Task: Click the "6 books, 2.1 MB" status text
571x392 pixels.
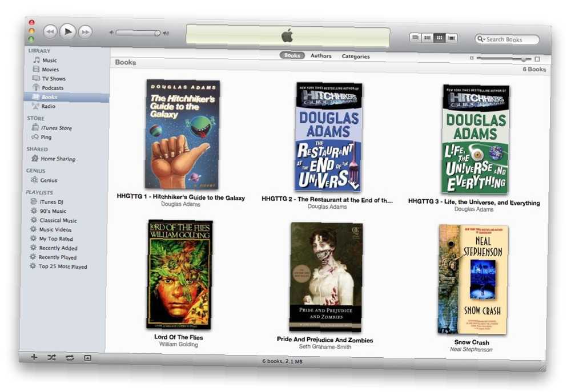Action: coord(282,361)
